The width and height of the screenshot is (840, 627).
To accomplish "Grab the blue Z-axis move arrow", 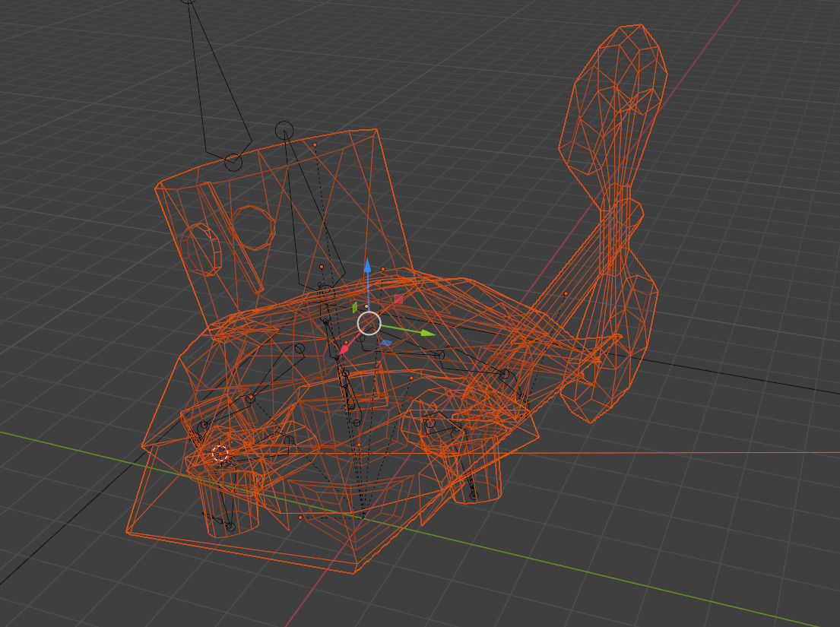I will click(367, 267).
